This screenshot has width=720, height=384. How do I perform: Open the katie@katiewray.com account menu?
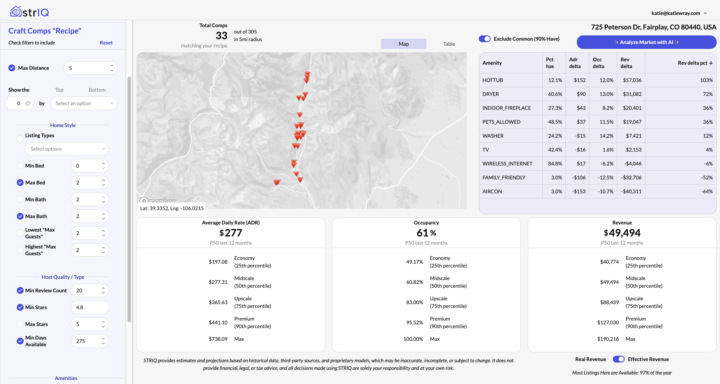point(679,13)
